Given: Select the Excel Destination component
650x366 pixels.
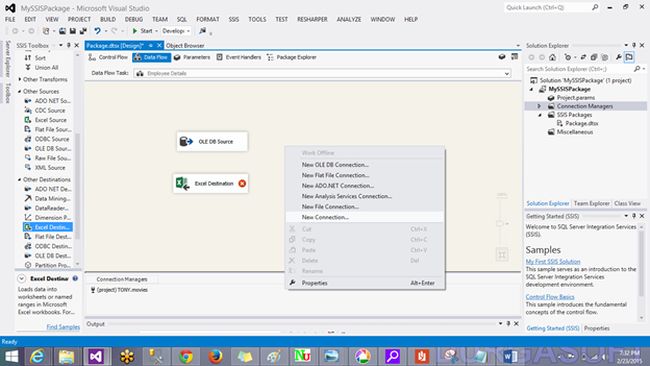Looking at the screenshot, I should [x=211, y=184].
